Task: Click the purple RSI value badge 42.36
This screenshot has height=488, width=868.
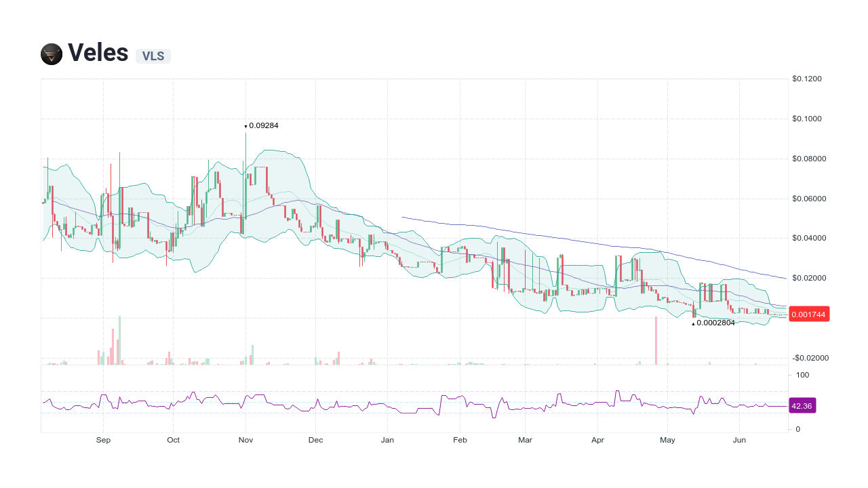Action: 802,405
